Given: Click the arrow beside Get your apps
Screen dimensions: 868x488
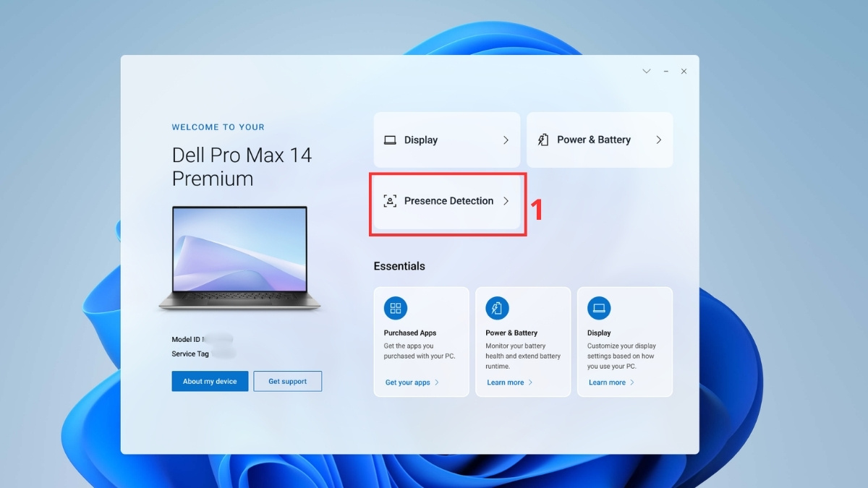Looking at the screenshot, I should click(x=437, y=382).
